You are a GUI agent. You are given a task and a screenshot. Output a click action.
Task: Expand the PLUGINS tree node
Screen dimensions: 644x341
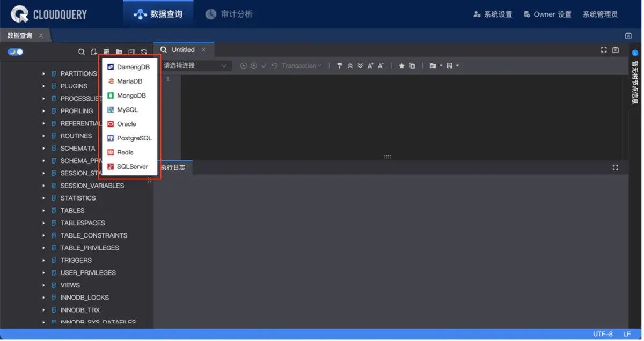tap(43, 86)
